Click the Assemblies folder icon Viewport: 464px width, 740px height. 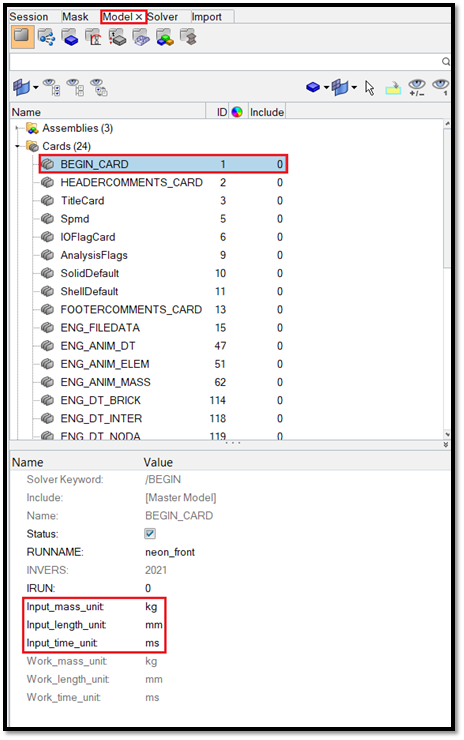(32, 128)
